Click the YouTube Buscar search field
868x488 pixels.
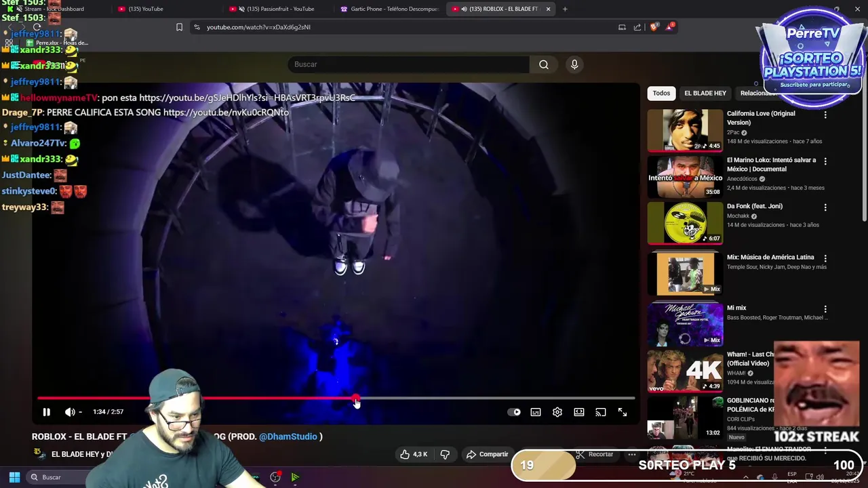tap(408, 64)
